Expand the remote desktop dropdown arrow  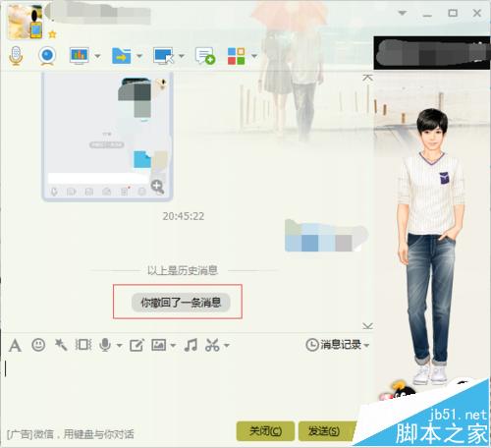point(182,56)
